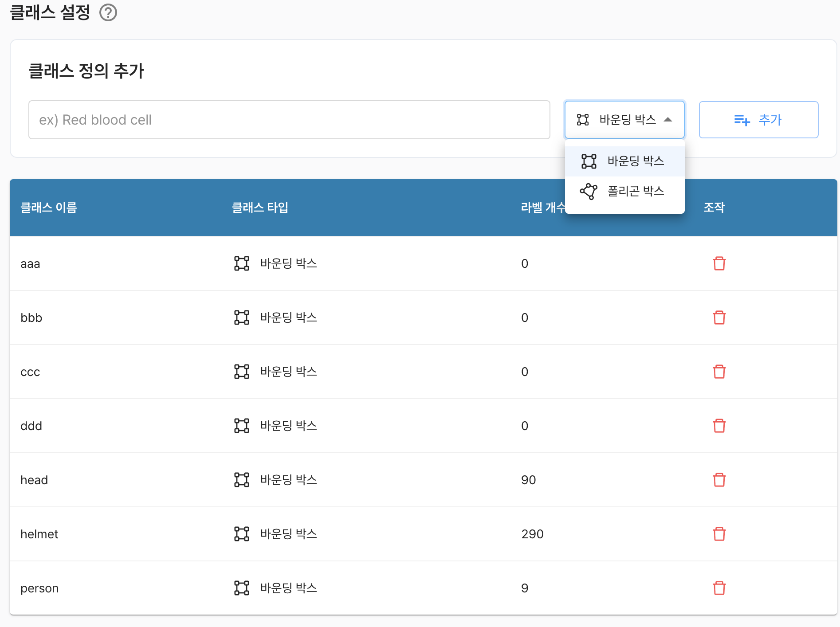Click the class name ddd
840x627 pixels.
[x=31, y=426]
